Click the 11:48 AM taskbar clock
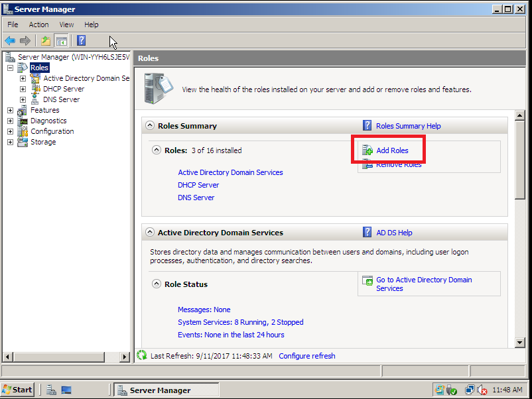The width and height of the screenshot is (532, 399). tap(507, 390)
